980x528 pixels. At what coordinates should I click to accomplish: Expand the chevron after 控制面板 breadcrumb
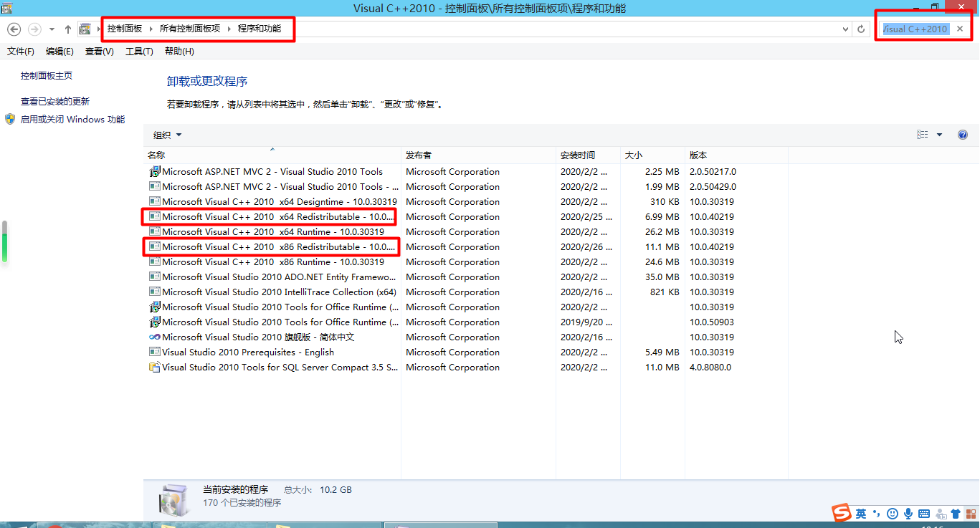151,29
